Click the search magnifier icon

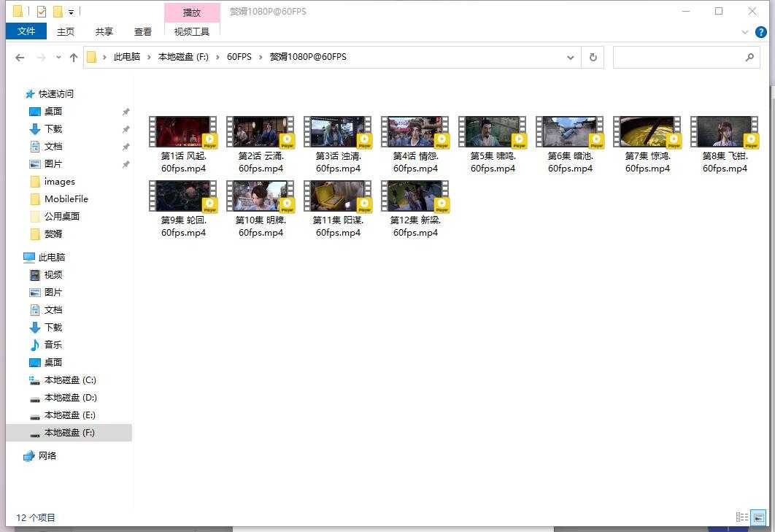(749, 58)
